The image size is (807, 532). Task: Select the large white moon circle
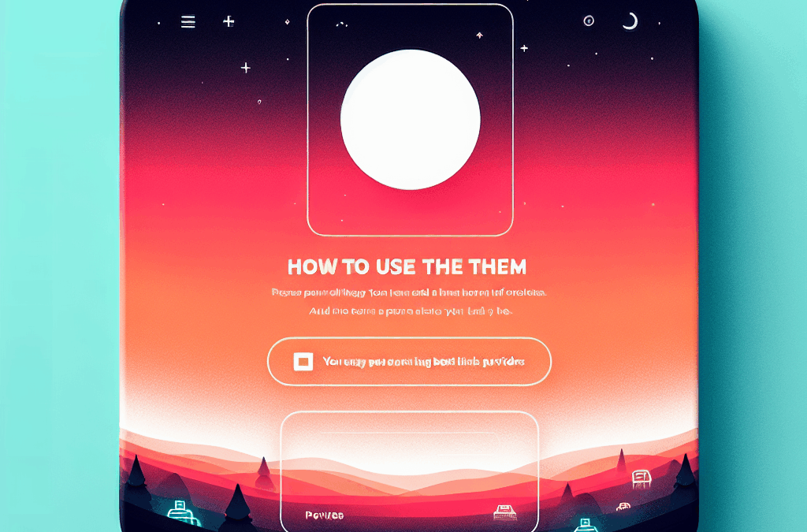410,119
